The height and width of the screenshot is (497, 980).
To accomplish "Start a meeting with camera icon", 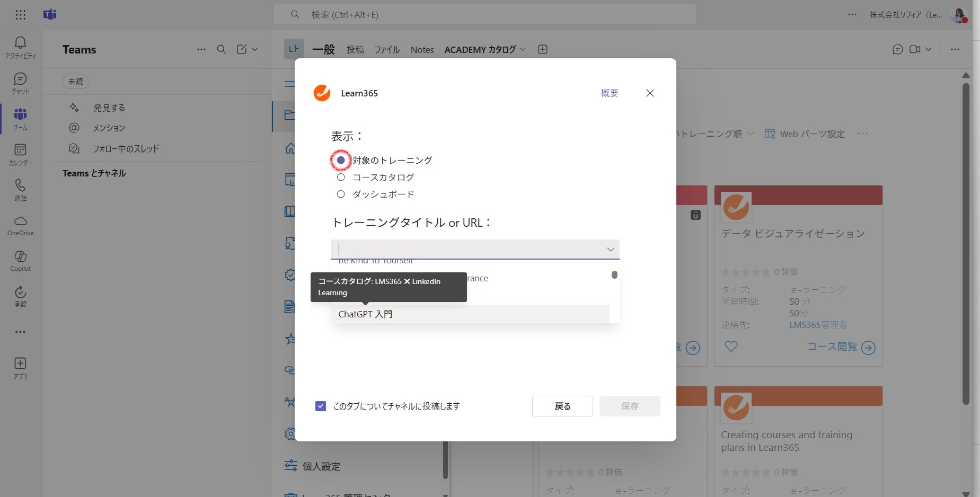I will pyautogui.click(x=915, y=49).
